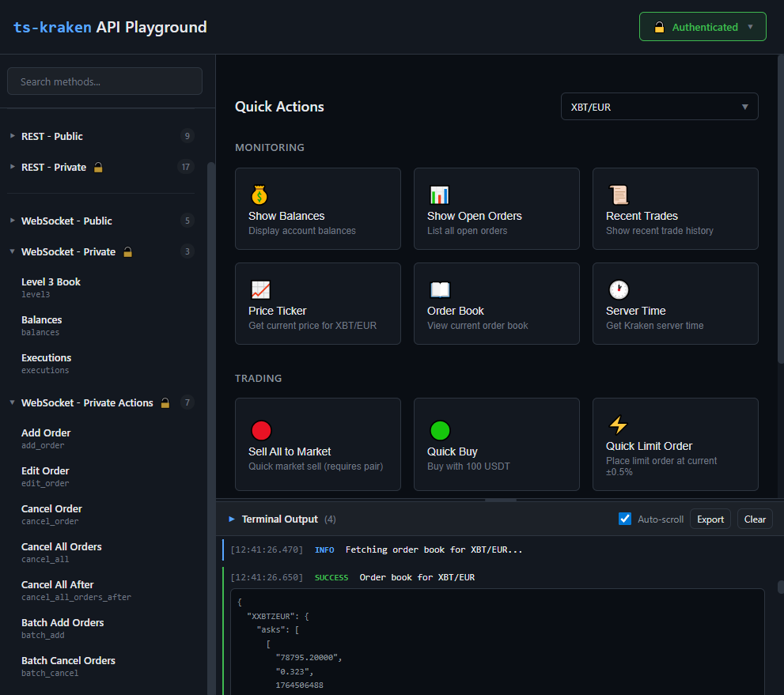The width and height of the screenshot is (784, 695).
Task: Click the padlock icon inside the Authenticated button
Action: [x=659, y=26]
